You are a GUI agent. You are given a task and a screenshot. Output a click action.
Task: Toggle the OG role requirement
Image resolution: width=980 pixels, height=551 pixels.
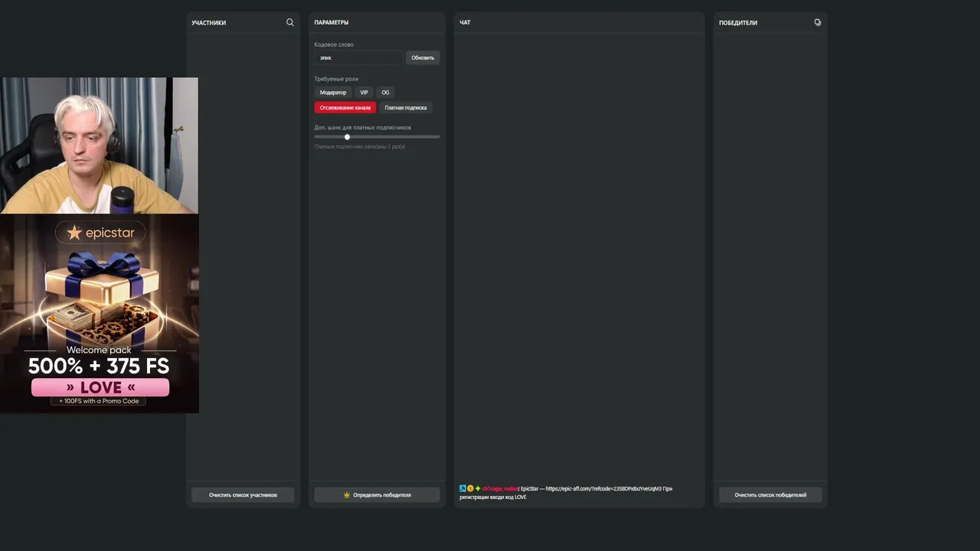[x=385, y=93]
